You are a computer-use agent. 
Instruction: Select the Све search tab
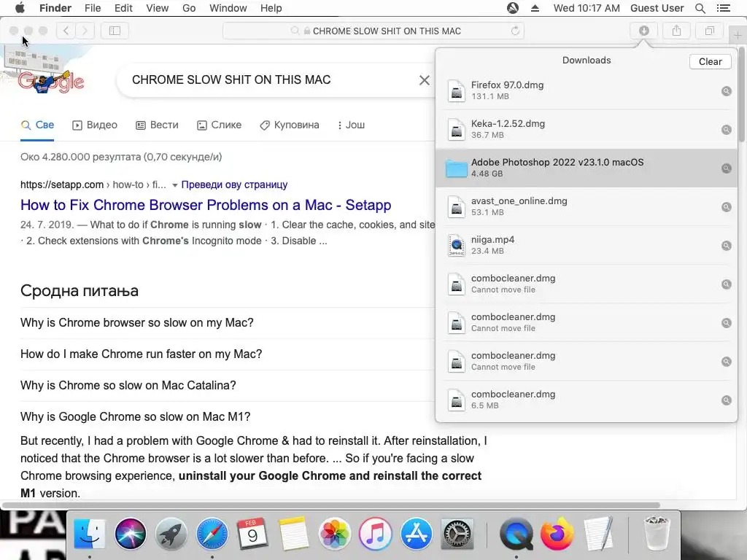coord(37,125)
